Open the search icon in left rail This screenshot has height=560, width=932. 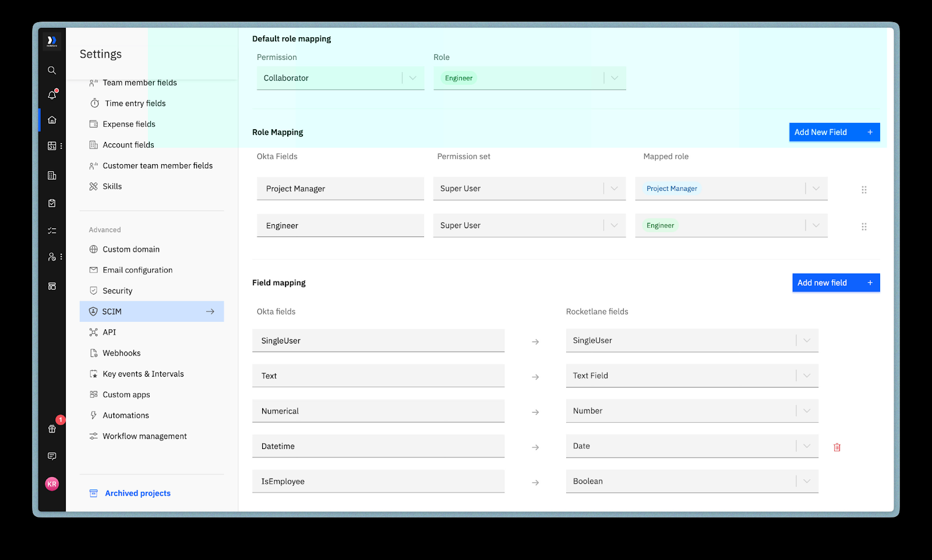tap(52, 70)
